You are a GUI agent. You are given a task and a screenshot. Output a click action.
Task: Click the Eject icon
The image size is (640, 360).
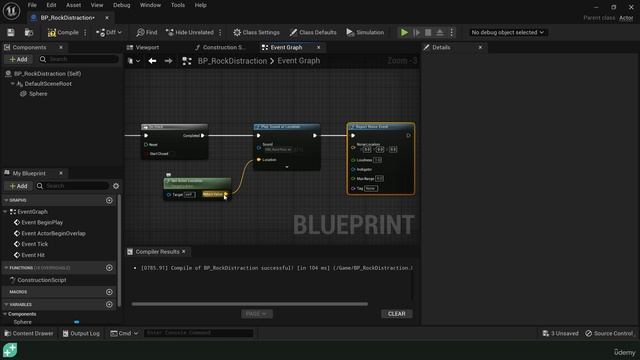(x=440, y=32)
